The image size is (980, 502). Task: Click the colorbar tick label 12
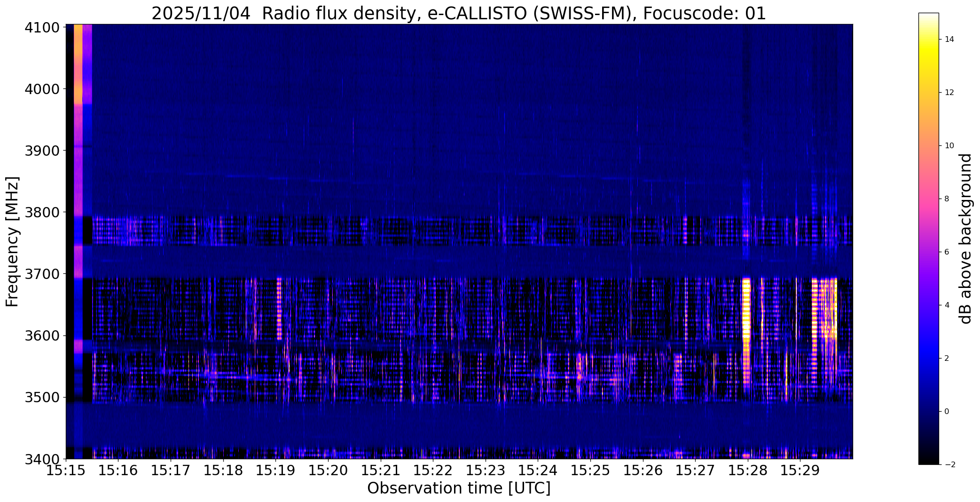click(x=949, y=93)
